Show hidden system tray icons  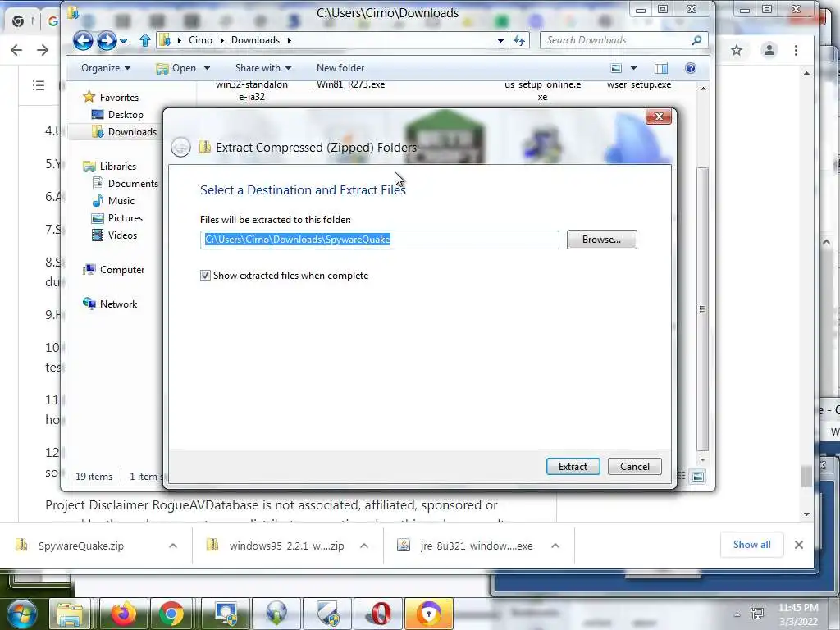[x=737, y=614]
